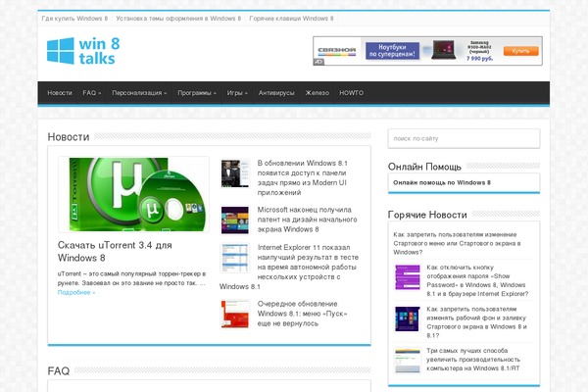Screen dimensions: 588x392
Task: Open Горячие клавиши Windows 8 link
Action: point(291,19)
